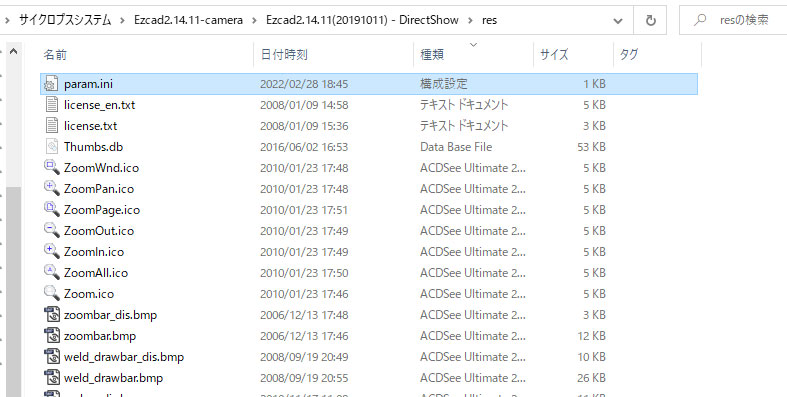787x397 pixels.
Task: Click the ZoomPage.ico magnifier icon
Action: pos(52,210)
